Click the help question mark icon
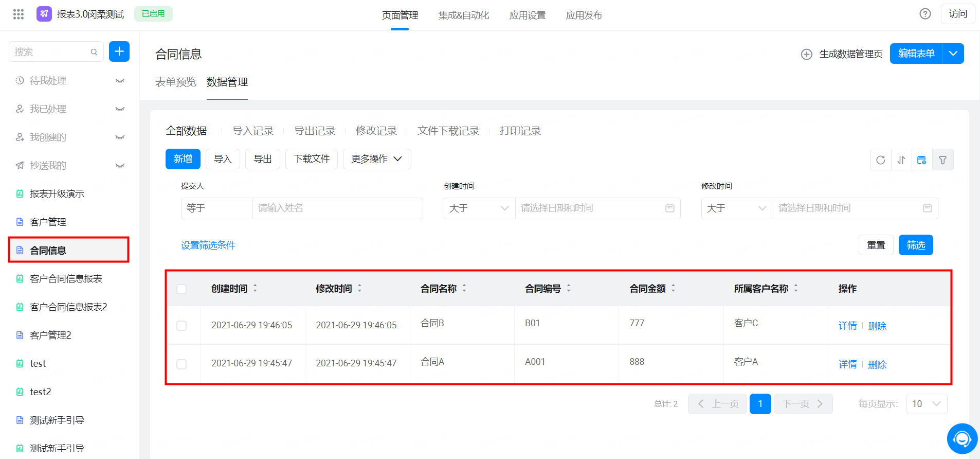The width and height of the screenshot is (980, 459). tap(925, 14)
